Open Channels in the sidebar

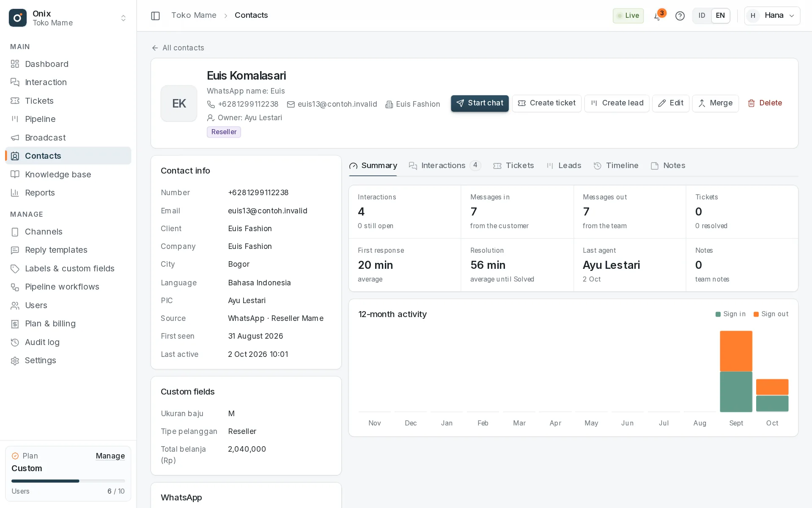pyautogui.click(x=68, y=232)
